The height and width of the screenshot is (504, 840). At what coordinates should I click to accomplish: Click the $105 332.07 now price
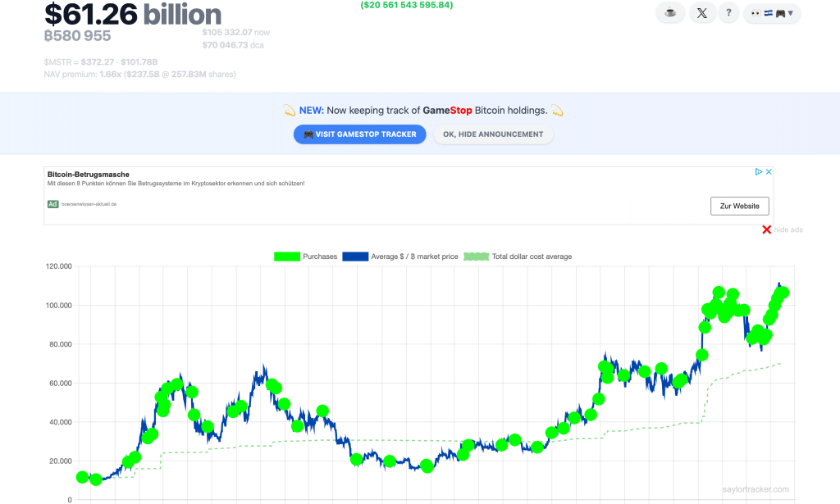coord(235,32)
